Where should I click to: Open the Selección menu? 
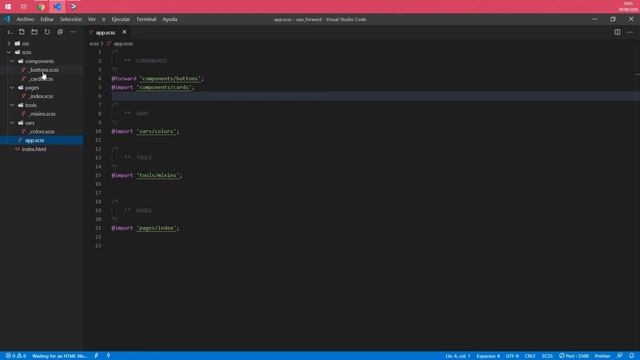tap(71, 19)
